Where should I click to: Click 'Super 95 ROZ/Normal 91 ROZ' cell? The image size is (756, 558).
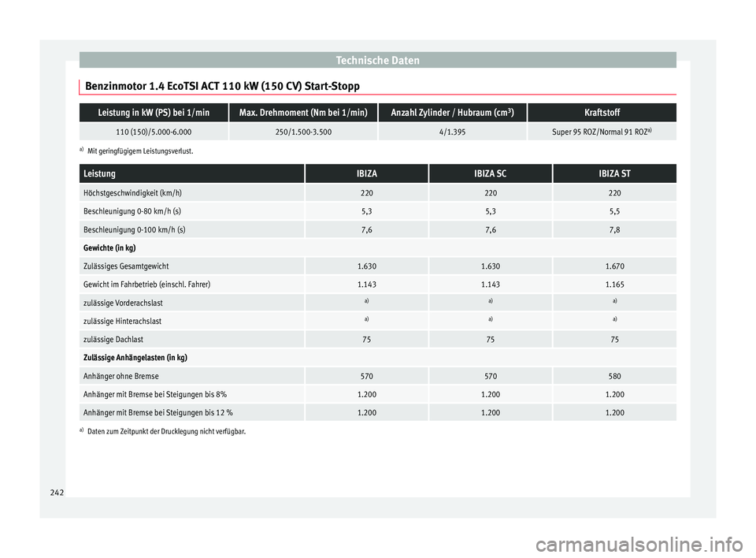tap(602, 132)
